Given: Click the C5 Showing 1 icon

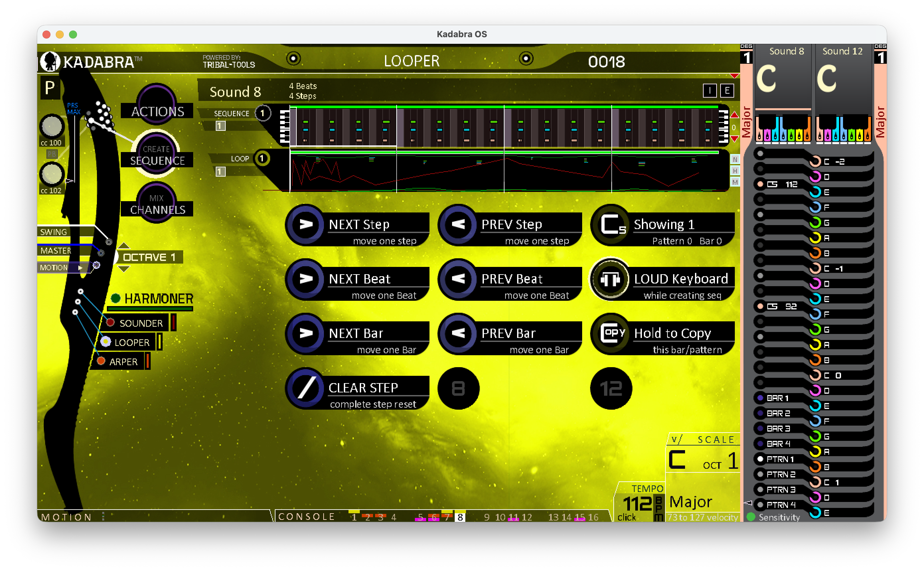Looking at the screenshot, I should click(611, 225).
